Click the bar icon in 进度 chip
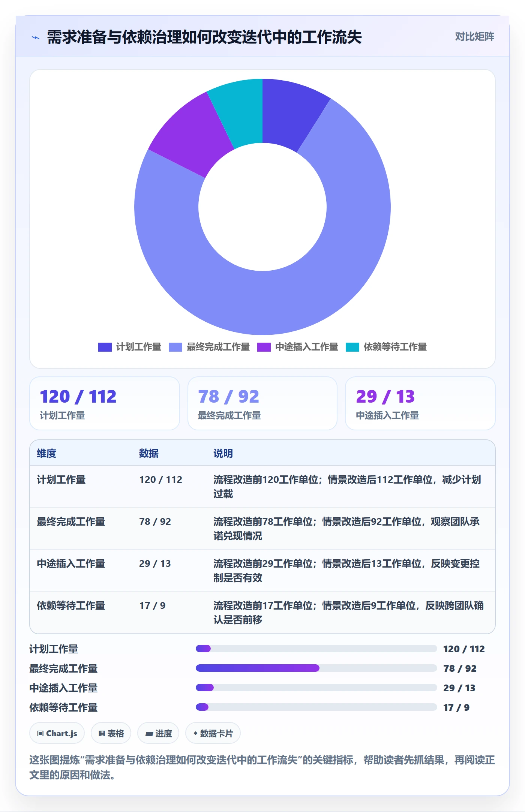Image resolution: width=525 pixels, height=812 pixels. coord(149,734)
